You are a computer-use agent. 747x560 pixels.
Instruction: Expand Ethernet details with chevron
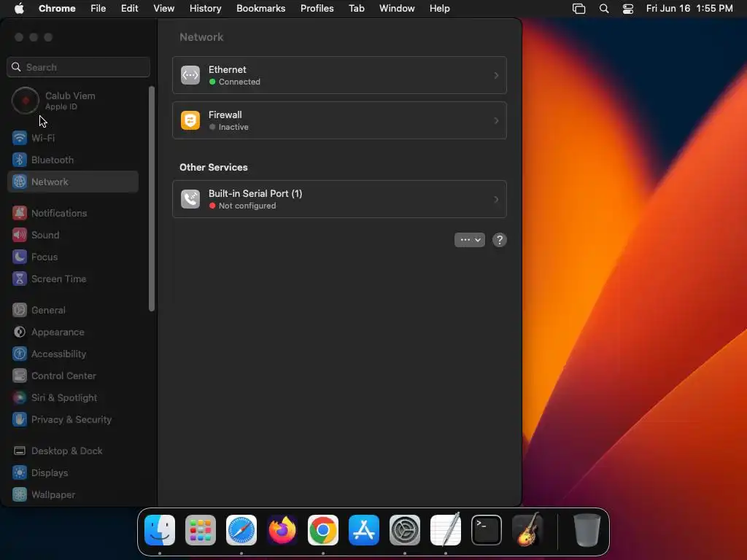tap(496, 75)
